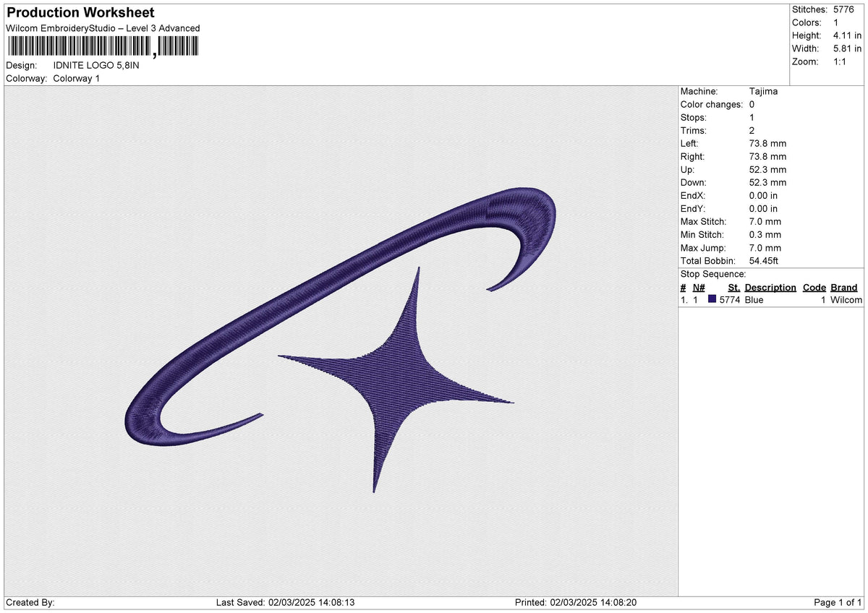
Task: Click the Machine value 'Tajima'
Action: (x=764, y=92)
